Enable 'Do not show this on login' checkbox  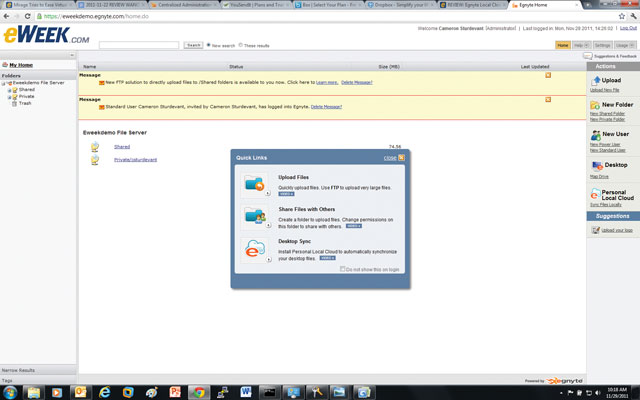coord(343,269)
